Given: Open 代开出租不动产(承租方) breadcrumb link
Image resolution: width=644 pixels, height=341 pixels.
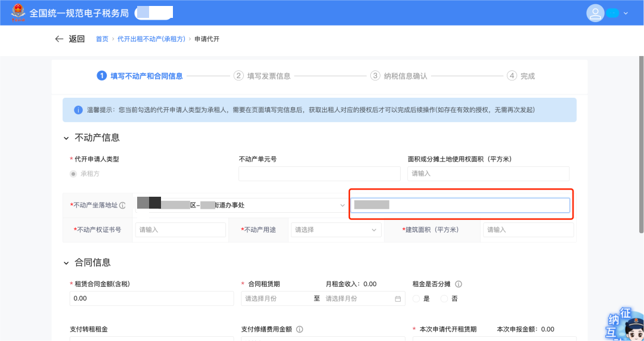Looking at the screenshot, I should (x=151, y=39).
